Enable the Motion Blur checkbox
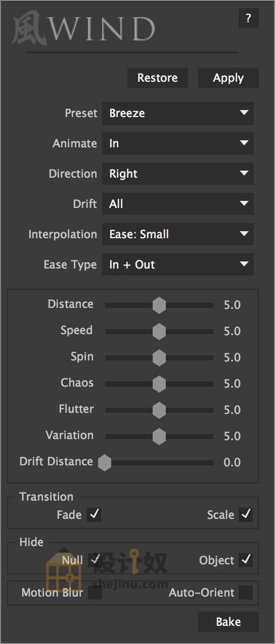The width and height of the screenshot is (275, 644). click(95, 593)
